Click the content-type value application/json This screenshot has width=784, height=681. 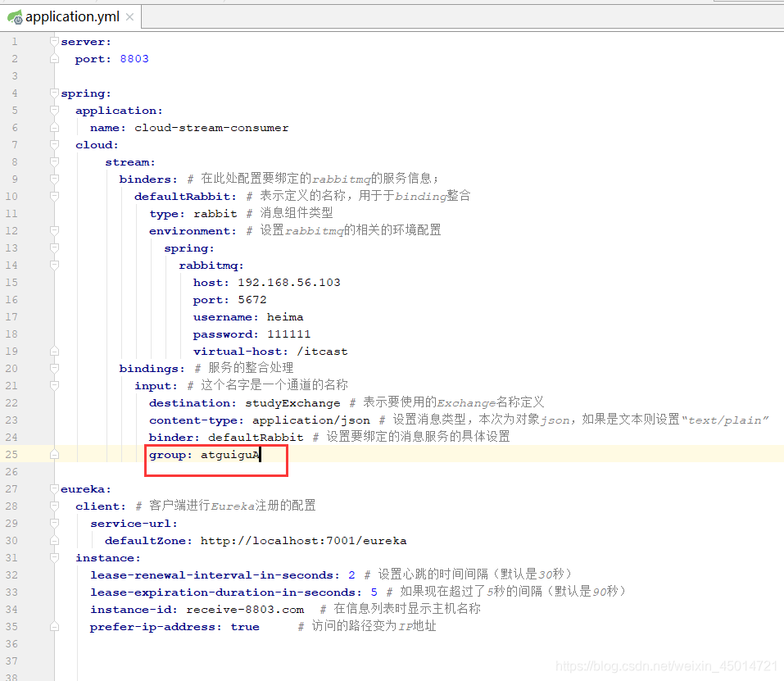click(311, 420)
